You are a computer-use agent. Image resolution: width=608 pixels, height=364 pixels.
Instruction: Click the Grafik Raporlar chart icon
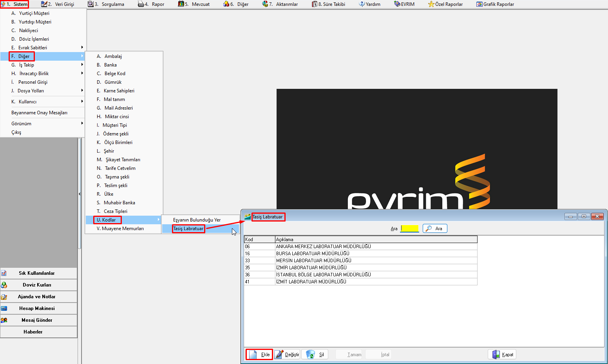coord(480,4)
